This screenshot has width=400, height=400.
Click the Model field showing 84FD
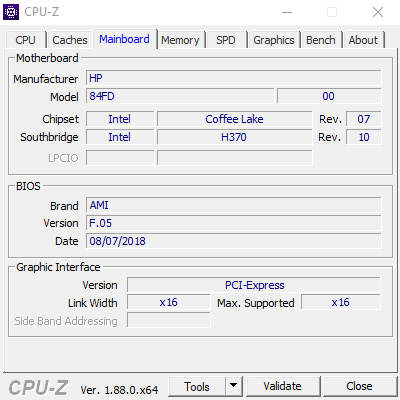click(x=180, y=96)
